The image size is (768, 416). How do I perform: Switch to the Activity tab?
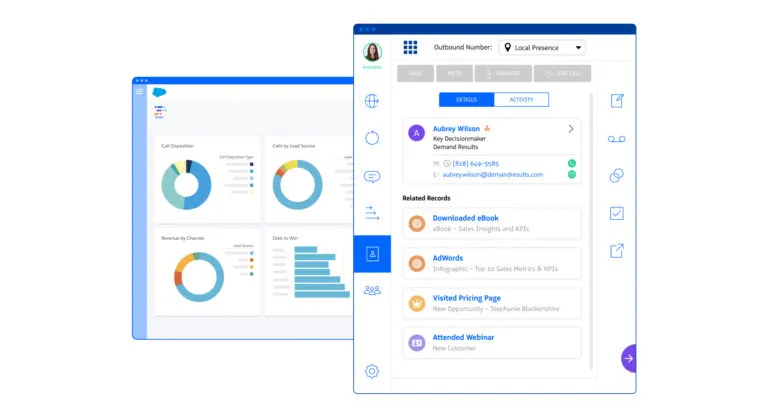coord(521,99)
